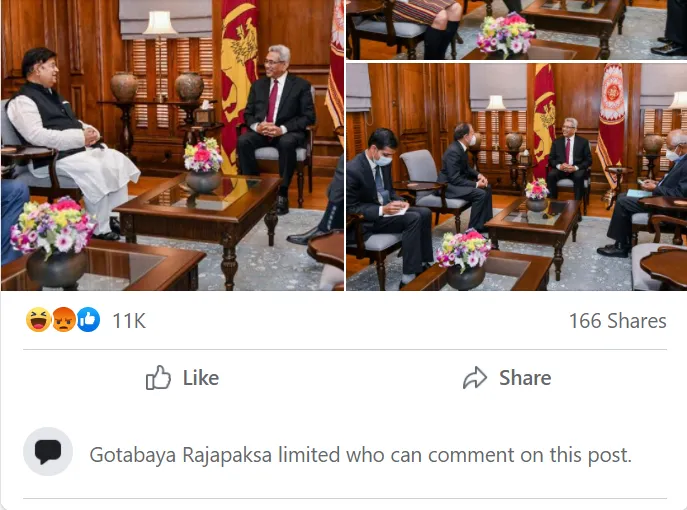Click the blue thumbs-up reaction icon
Screen dimensions: 687x510
pos(88,319)
